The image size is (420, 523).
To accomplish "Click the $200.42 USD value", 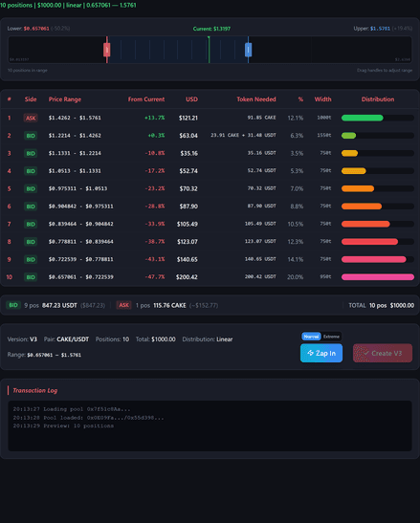I will (187, 277).
